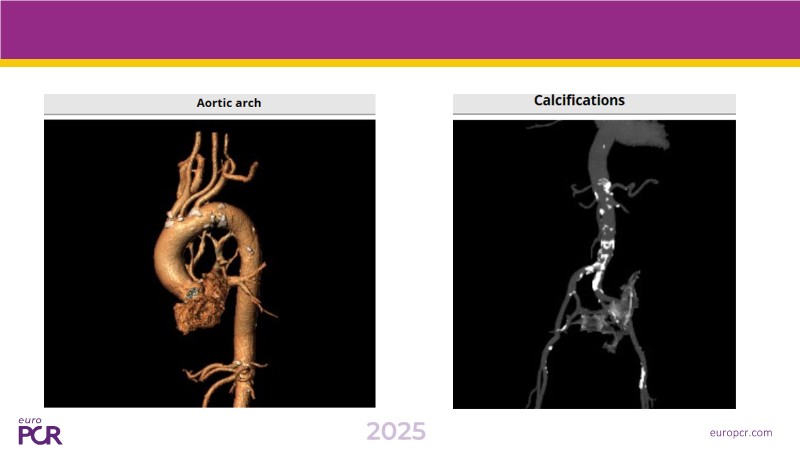Click the 2025 year text

click(395, 431)
